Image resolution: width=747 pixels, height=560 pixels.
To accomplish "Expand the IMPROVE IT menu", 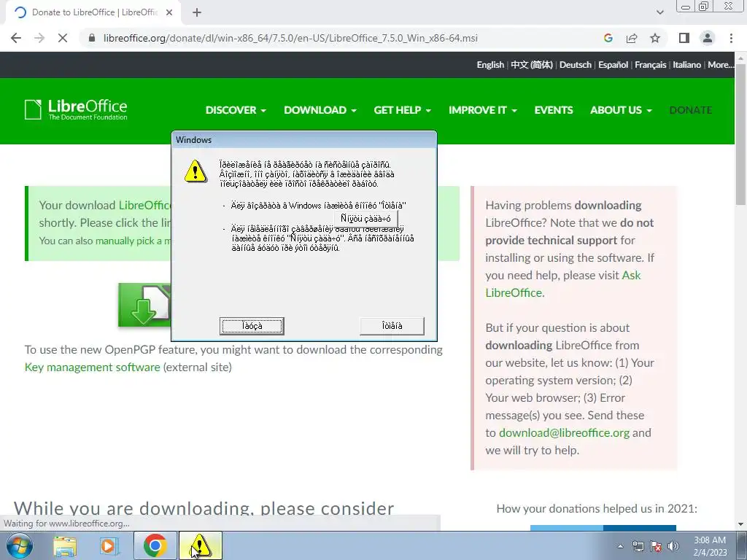I will [483, 110].
